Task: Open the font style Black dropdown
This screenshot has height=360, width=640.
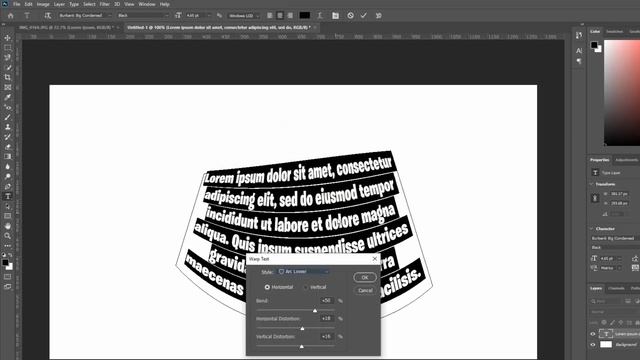Action: point(142,16)
